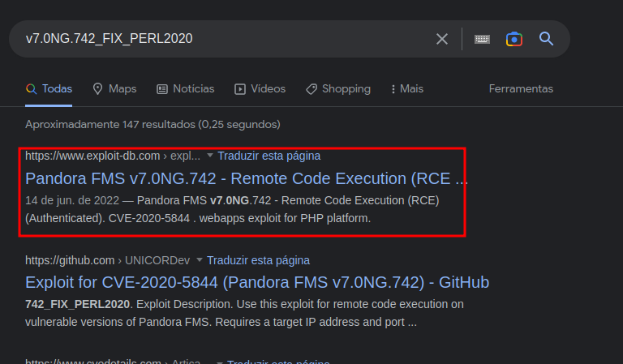The image size is (623, 364).
Task: Open the Ferramentas tools menu
Action: (521, 88)
